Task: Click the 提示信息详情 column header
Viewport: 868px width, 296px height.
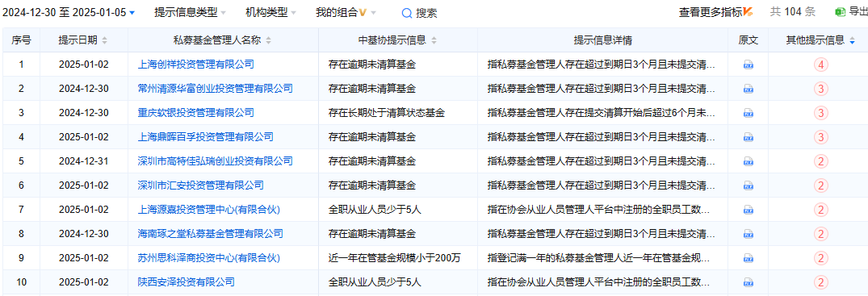Action: point(603,40)
